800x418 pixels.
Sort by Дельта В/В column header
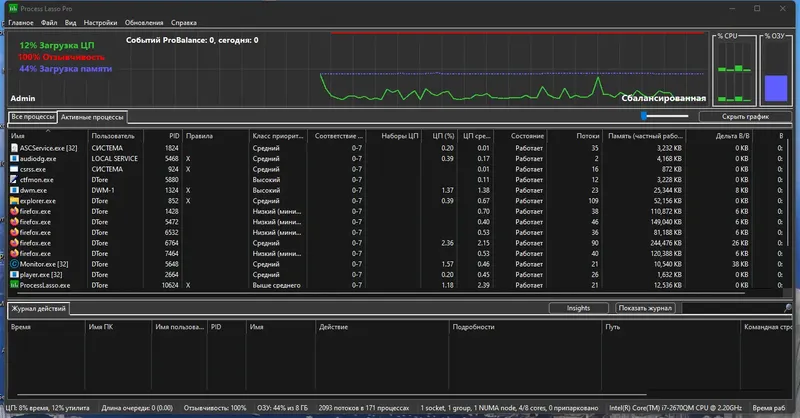pyautogui.click(x=719, y=136)
